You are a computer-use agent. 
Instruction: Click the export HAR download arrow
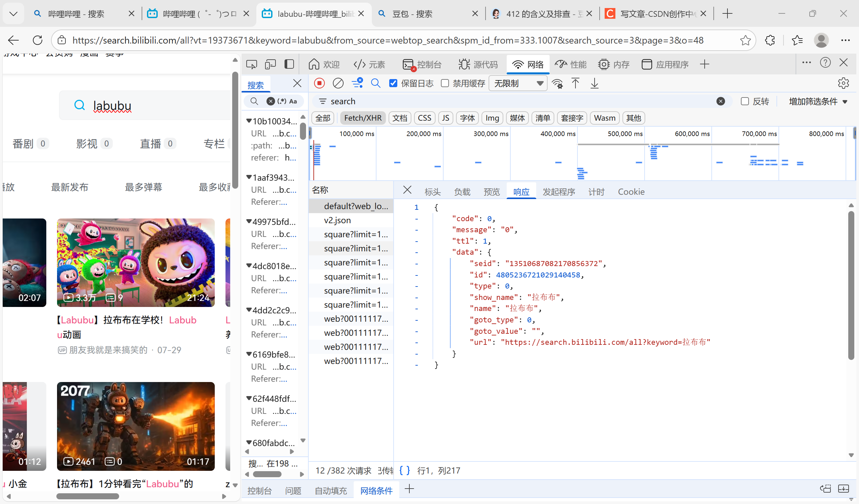[594, 83]
